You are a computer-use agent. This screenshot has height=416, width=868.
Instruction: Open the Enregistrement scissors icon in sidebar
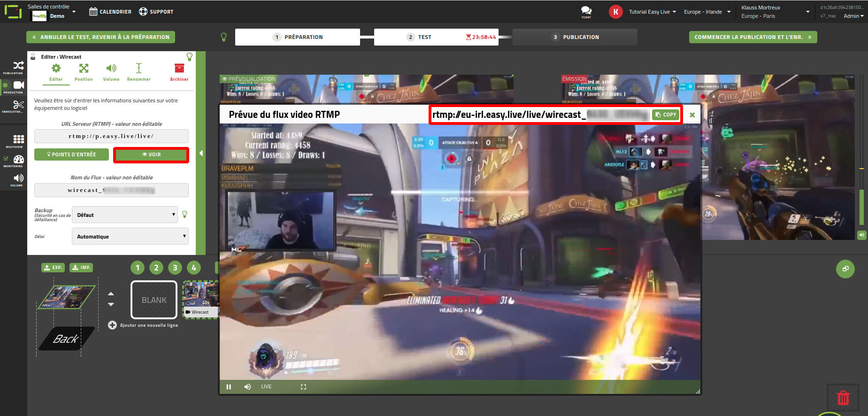pyautogui.click(x=18, y=104)
